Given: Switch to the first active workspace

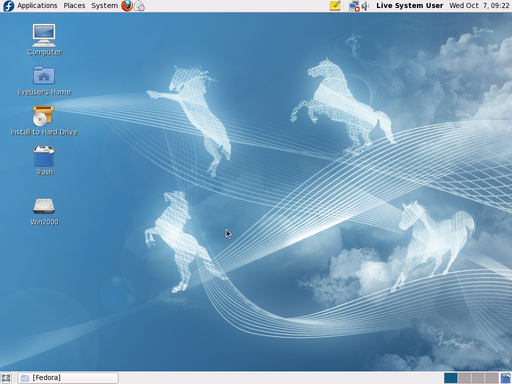Looking at the screenshot, I should click(451, 378).
